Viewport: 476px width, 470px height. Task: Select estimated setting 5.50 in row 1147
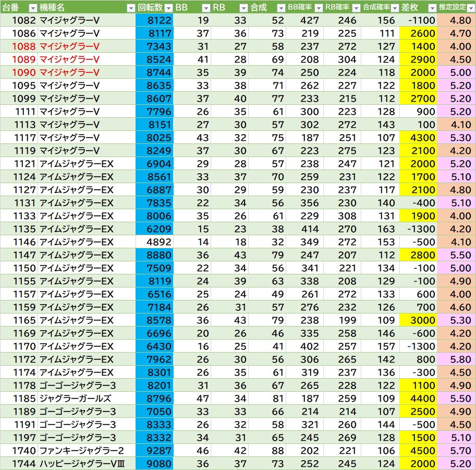(x=456, y=255)
